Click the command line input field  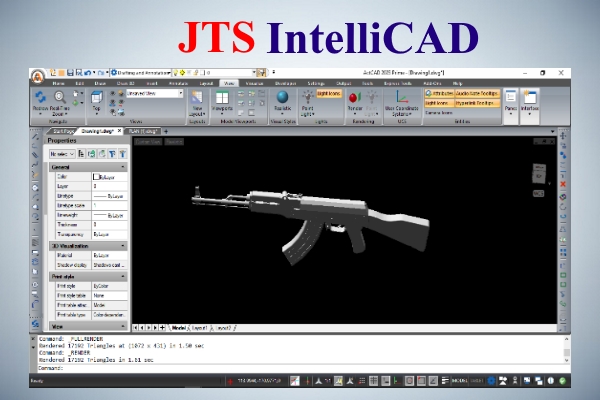(300, 368)
